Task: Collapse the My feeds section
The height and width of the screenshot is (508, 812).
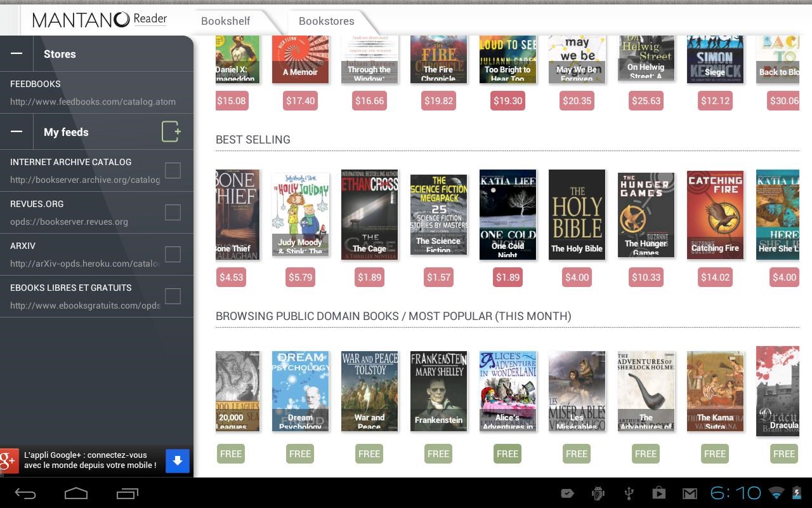Action: point(16,131)
